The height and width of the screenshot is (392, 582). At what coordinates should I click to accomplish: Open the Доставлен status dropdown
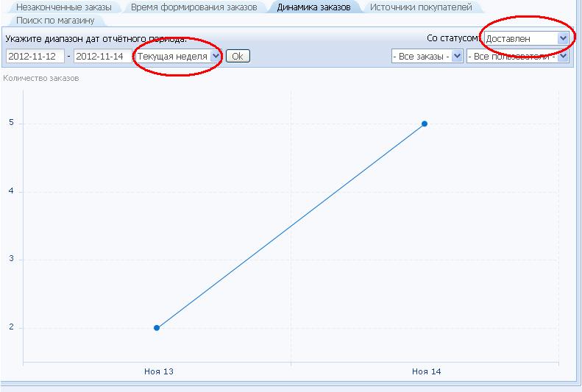526,38
